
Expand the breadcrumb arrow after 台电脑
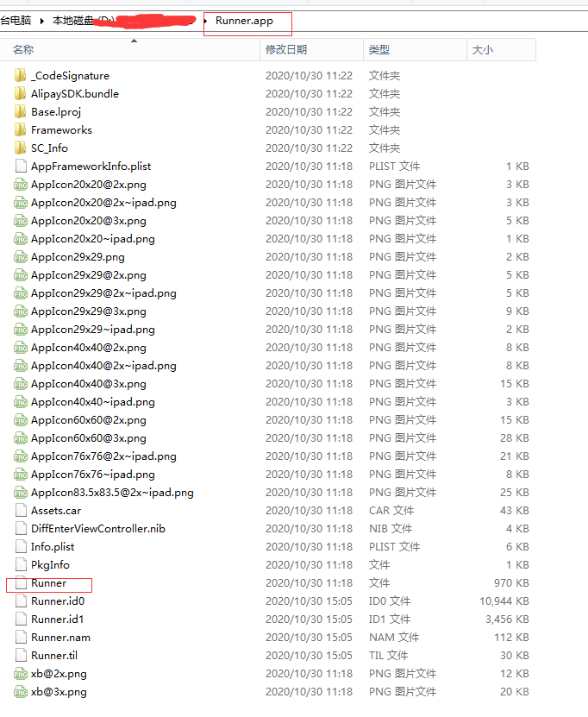pyautogui.click(x=42, y=21)
